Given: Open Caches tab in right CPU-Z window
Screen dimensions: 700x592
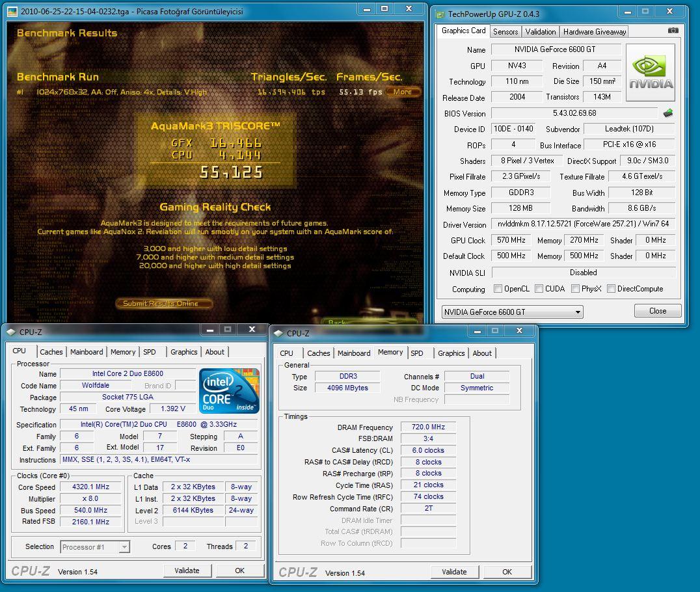Looking at the screenshot, I should click(x=318, y=353).
